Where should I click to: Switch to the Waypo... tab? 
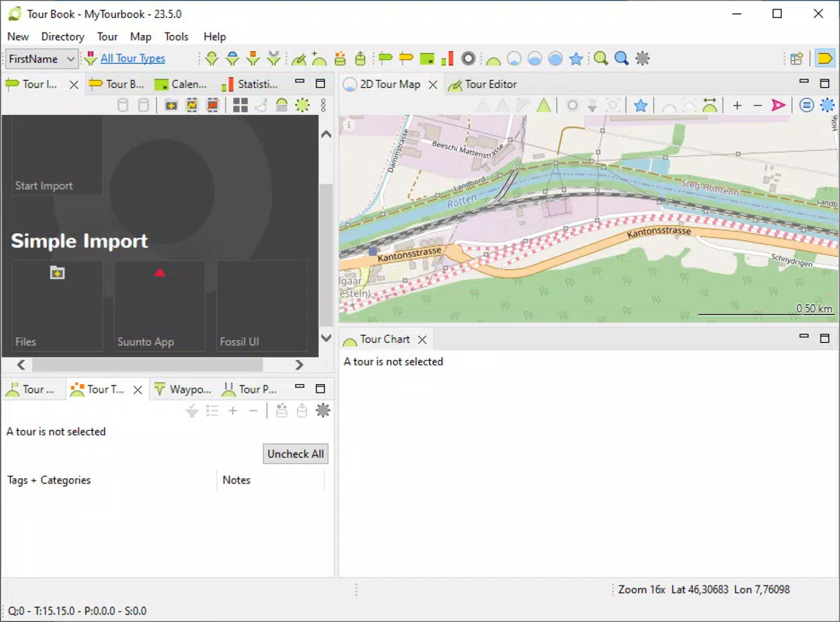point(183,390)
